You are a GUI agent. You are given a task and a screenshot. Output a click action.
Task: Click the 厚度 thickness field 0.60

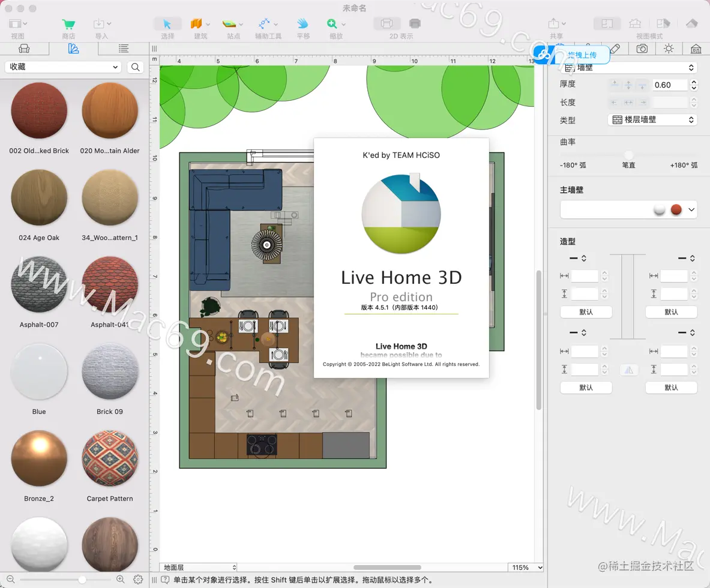click(669, 85)
